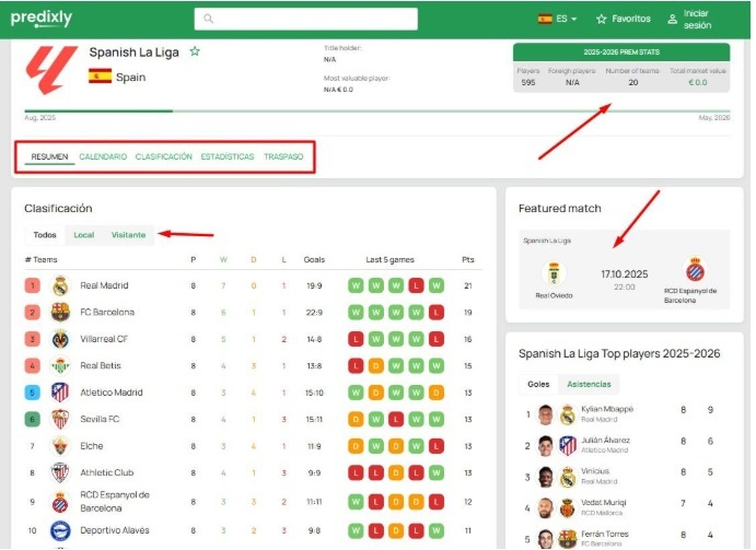Click the FC Barcelona crest in standings

pyautogui.click(x=60, y=312)
